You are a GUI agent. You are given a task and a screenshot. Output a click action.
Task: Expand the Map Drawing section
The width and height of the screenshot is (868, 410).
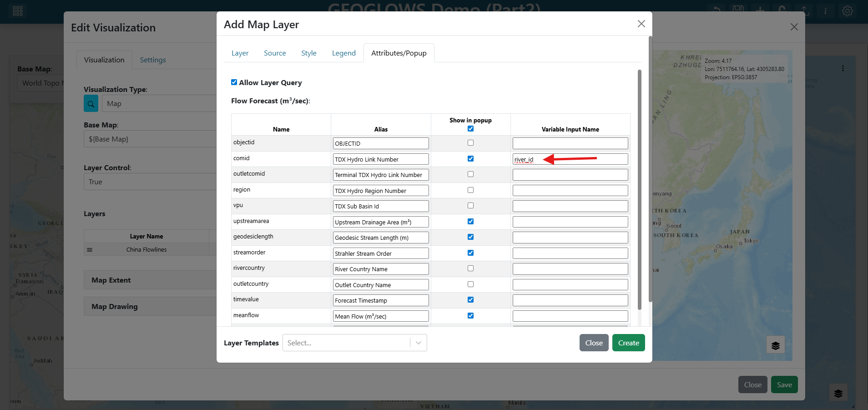click(150, 307)
